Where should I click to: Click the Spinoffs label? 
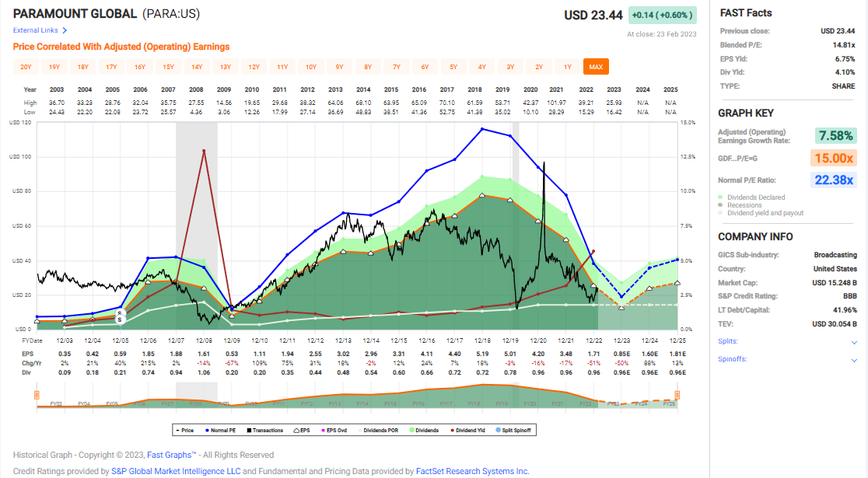[x=733, y=359]
